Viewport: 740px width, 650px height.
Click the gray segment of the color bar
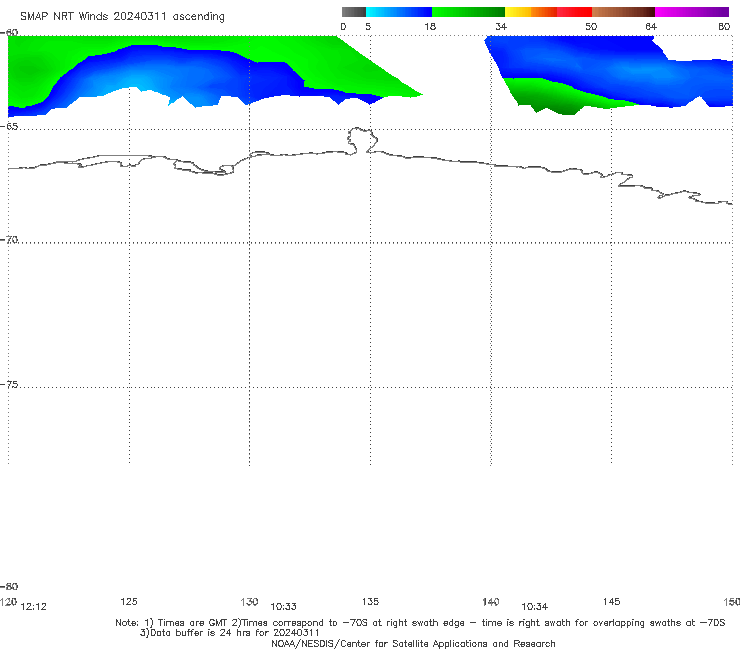[353, 12]
